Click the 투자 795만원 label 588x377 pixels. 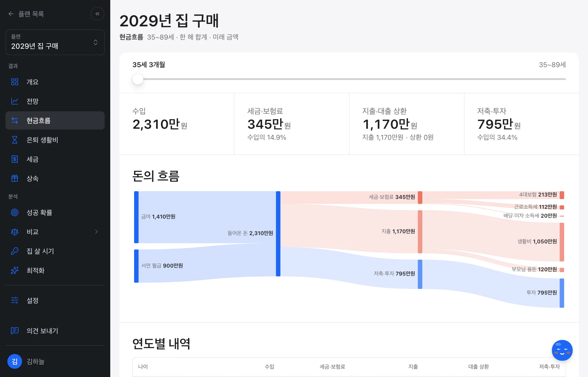tap(541, 293)
